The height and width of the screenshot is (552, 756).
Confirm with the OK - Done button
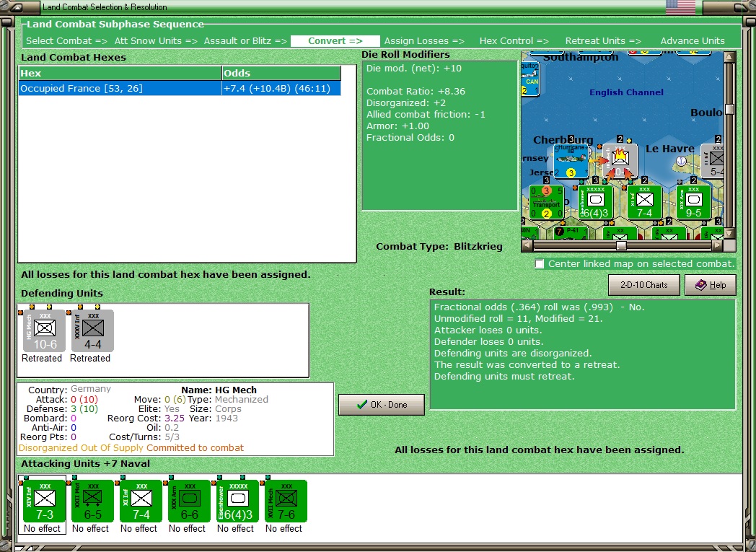pos(382,405)
